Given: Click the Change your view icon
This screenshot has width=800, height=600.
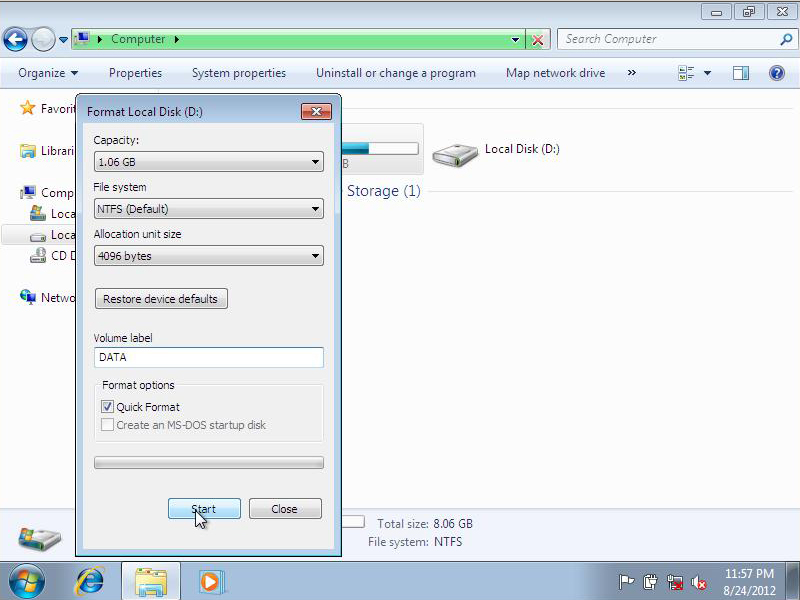Looking at the screenshot, I should point(686,73).
